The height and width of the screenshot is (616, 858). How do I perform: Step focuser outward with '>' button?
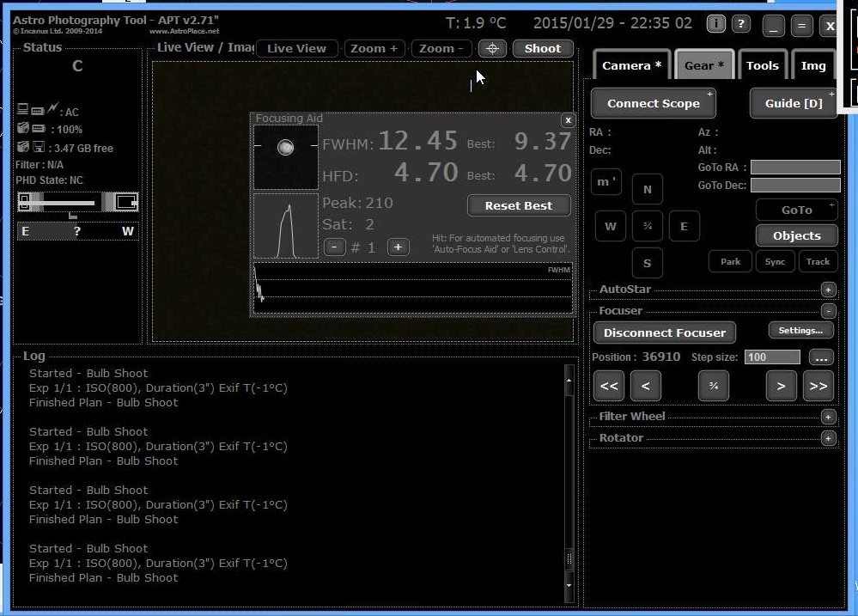(x=781, y=386)
